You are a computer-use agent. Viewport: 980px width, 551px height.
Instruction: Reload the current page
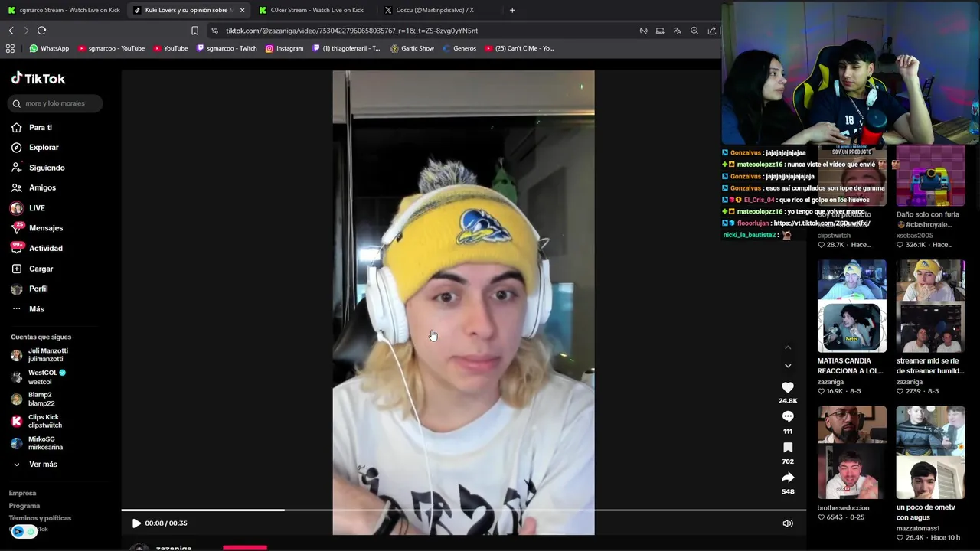coord(41,31)
